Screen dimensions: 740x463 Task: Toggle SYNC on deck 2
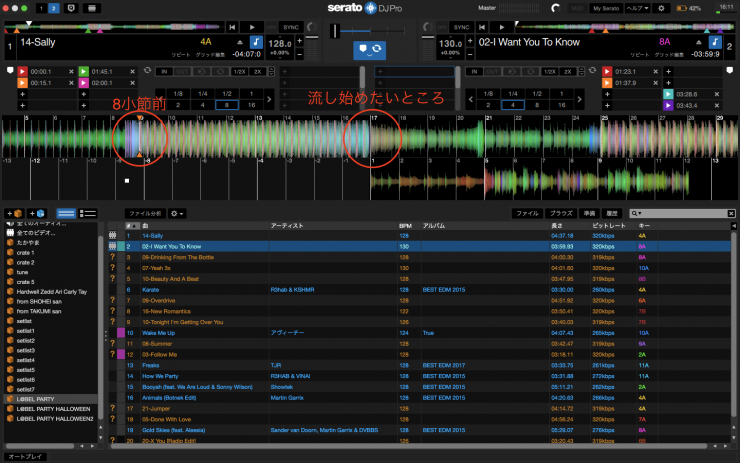click(x=461, y=27)
